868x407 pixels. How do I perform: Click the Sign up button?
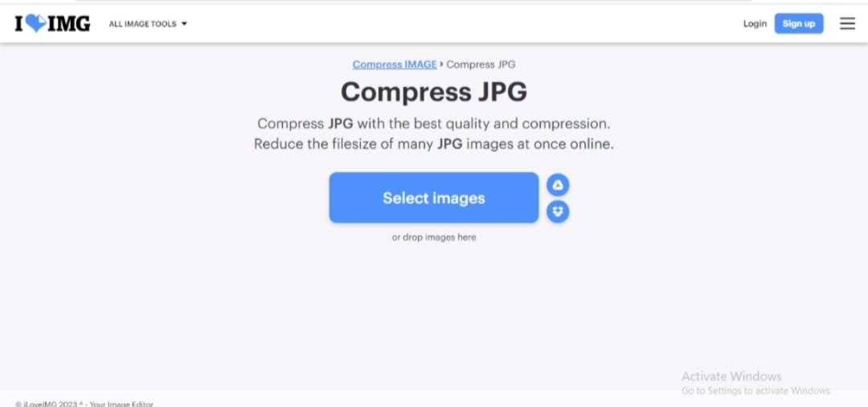click(x=798, y=24)
